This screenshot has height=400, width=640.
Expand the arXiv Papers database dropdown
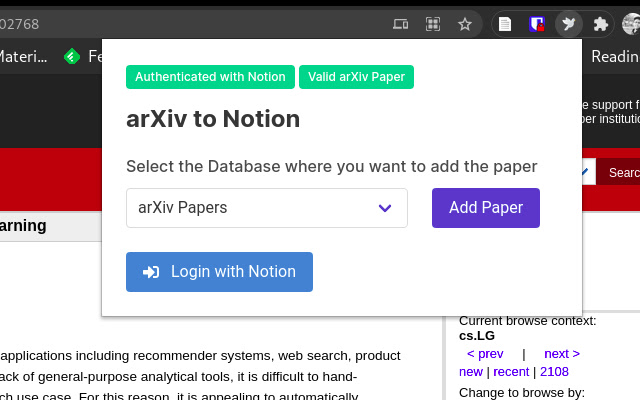(x=267, y=208)
